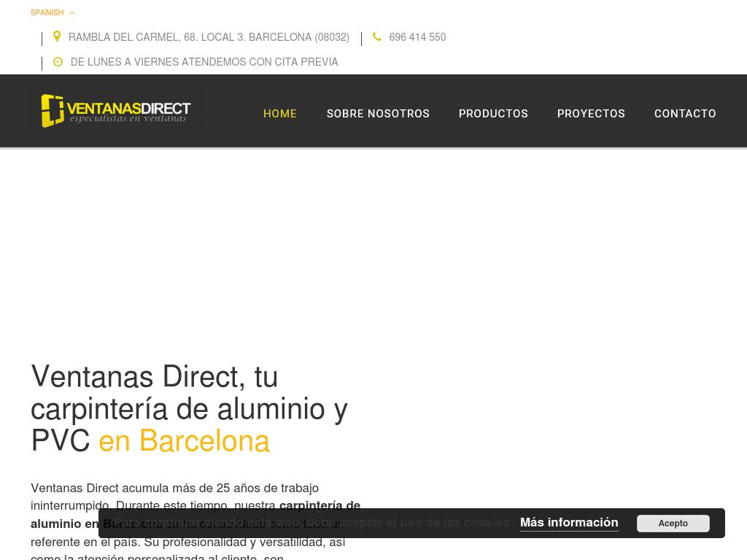Open the SOBRE NOSOTROS page
Image resolution: width=747 pixels, height=560 pixels.
pos(378,114)
